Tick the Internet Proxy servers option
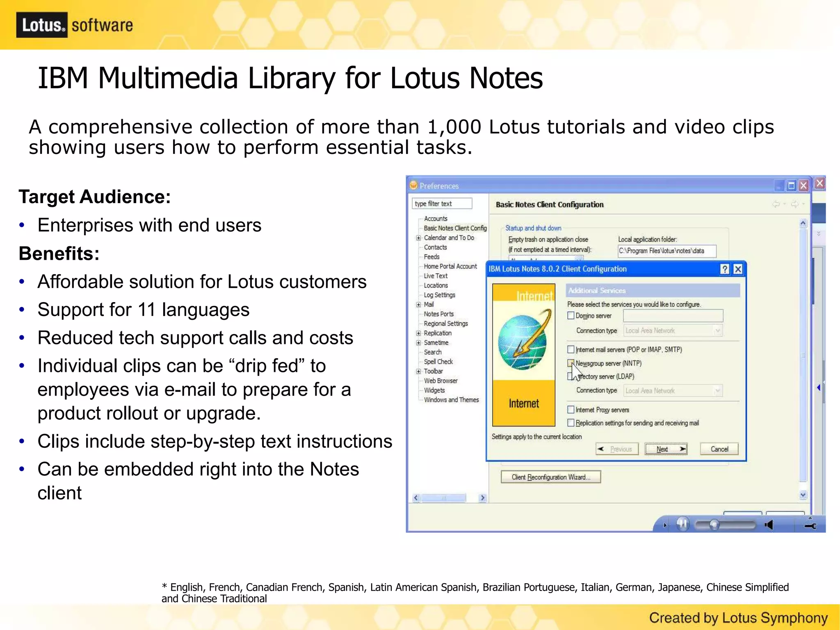 point(571,410)
